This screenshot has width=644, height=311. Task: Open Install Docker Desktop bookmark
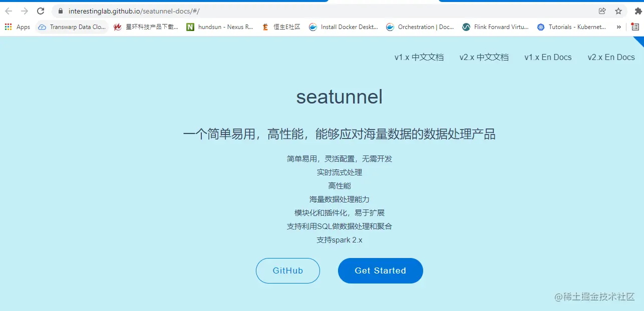344,27
